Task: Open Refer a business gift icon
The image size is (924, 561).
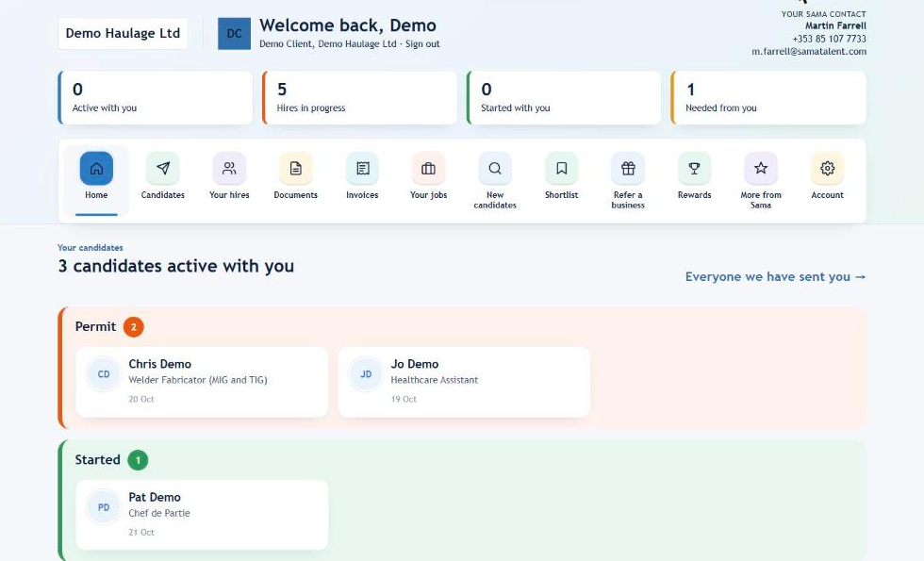Action: [x=628, y=169]
